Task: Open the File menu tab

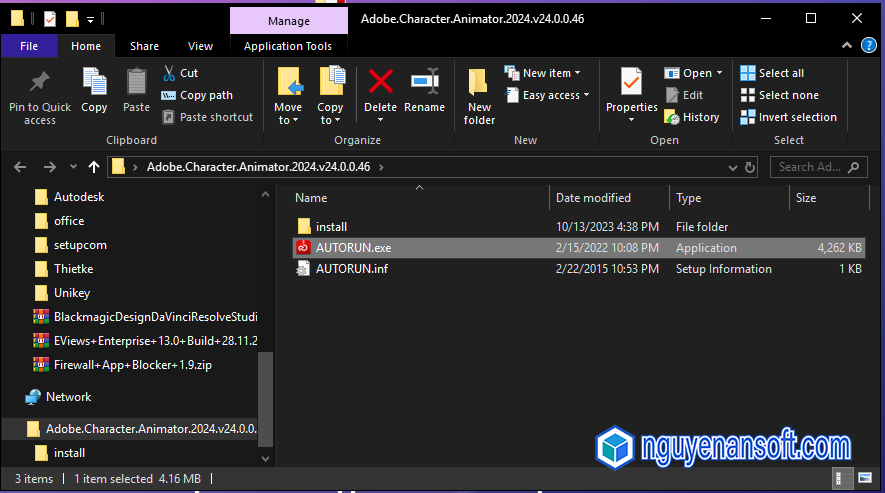Action: pyautogui.click(x=29, y=46)
